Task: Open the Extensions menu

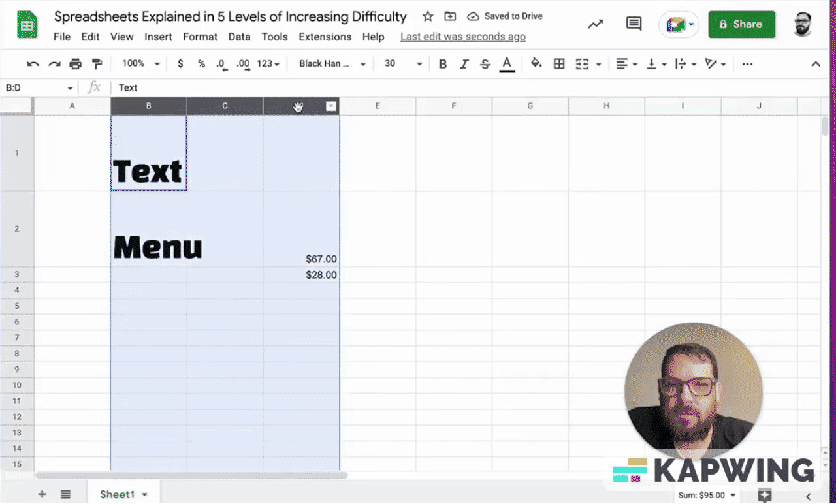Action: (325, 37)
